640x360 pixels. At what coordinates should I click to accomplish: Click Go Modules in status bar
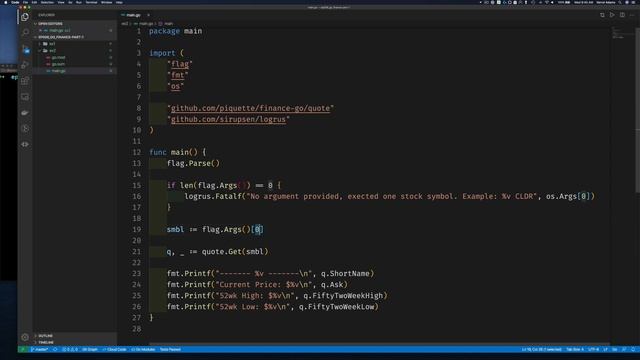tap(144, 349)
